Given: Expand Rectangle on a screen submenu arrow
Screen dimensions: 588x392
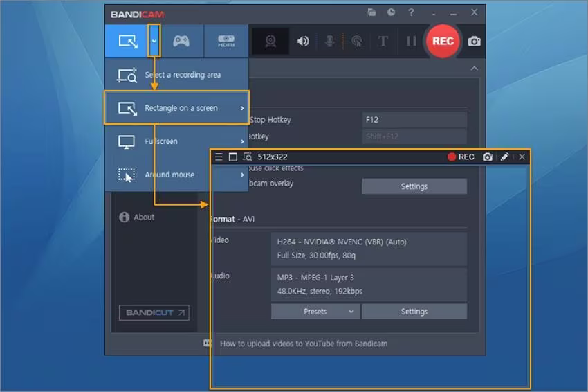Looking at the screenshot, I should [242, 108].
